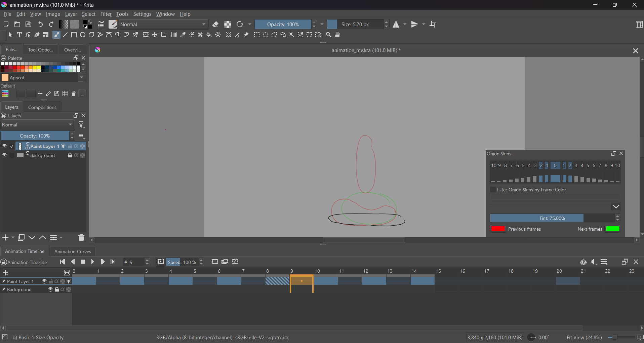This screenshot has height=343, width=644.
Task: Click the Undo icon
Action: tap(40, 25)
